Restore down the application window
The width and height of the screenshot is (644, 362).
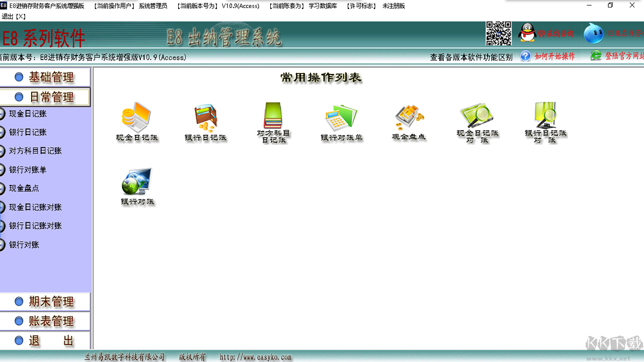610,6
